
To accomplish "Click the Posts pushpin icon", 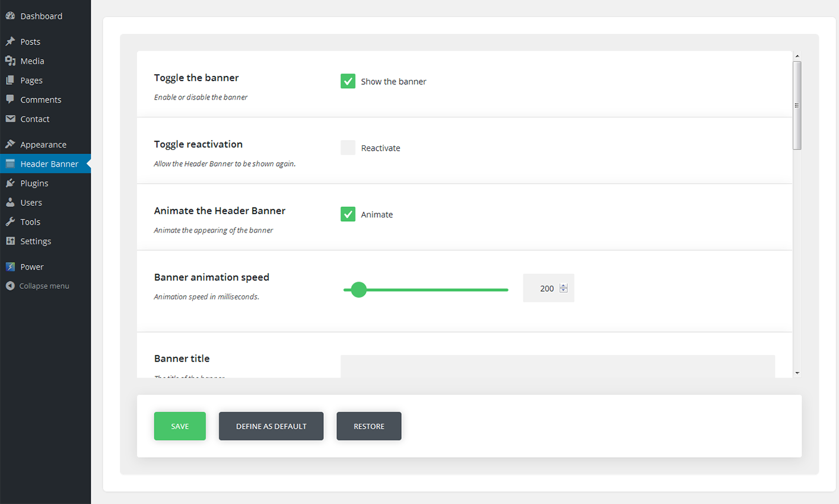I will (10, 42).
